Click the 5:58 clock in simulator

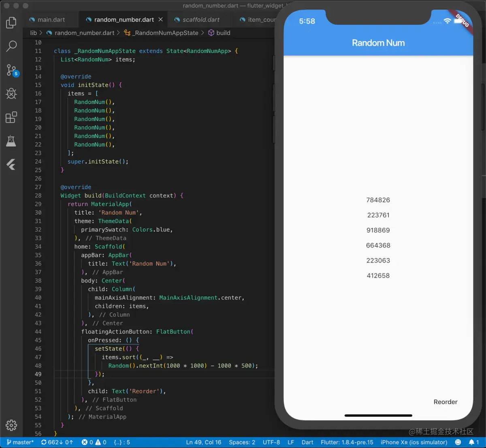click(307, 21)
